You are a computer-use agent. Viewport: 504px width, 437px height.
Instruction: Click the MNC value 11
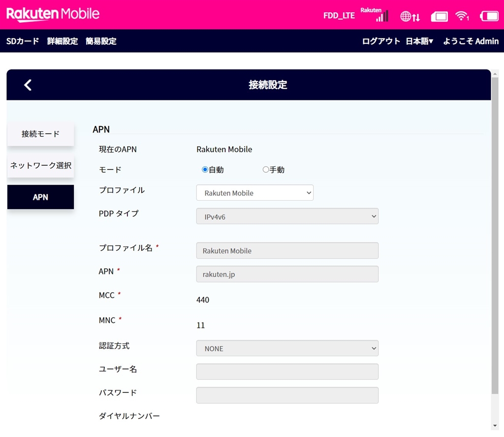[201, 325]
